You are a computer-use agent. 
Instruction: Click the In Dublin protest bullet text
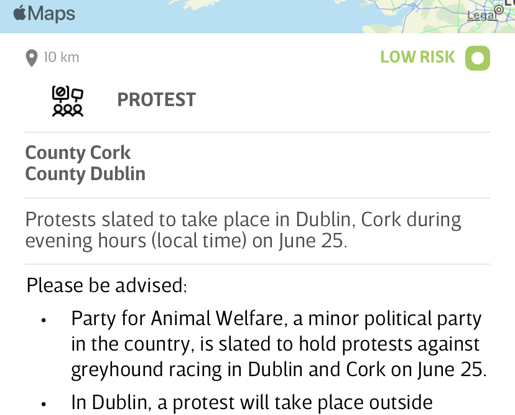point(252,402)
